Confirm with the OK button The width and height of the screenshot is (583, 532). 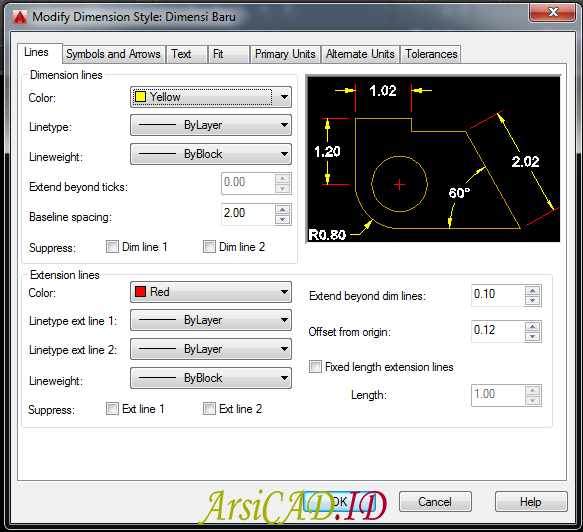(339, 502)
